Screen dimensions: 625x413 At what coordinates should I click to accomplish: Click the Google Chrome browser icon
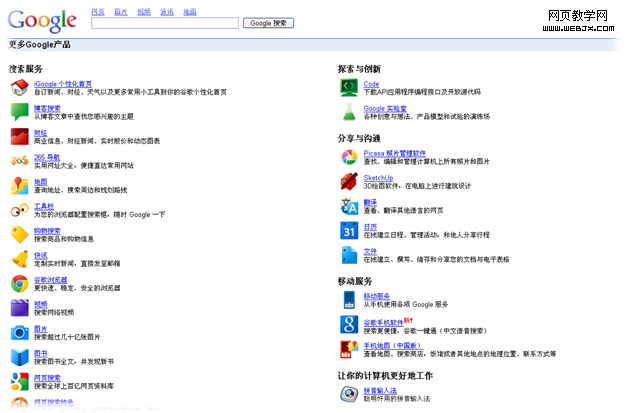19,283
